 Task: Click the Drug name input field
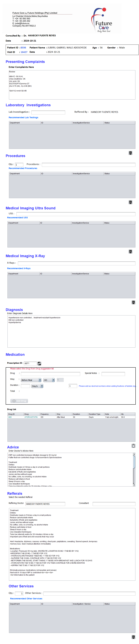(x=50, y=374)
